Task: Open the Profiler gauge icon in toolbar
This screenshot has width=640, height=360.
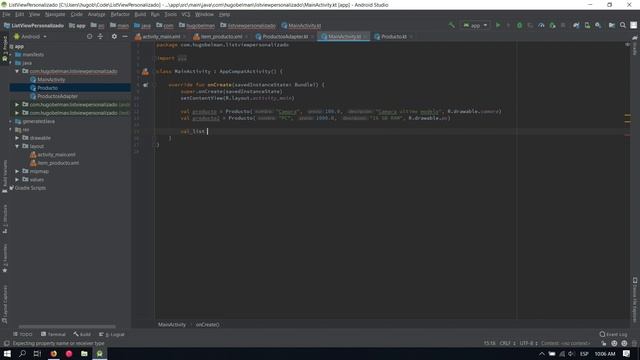Action: click(x=541, y=25)
